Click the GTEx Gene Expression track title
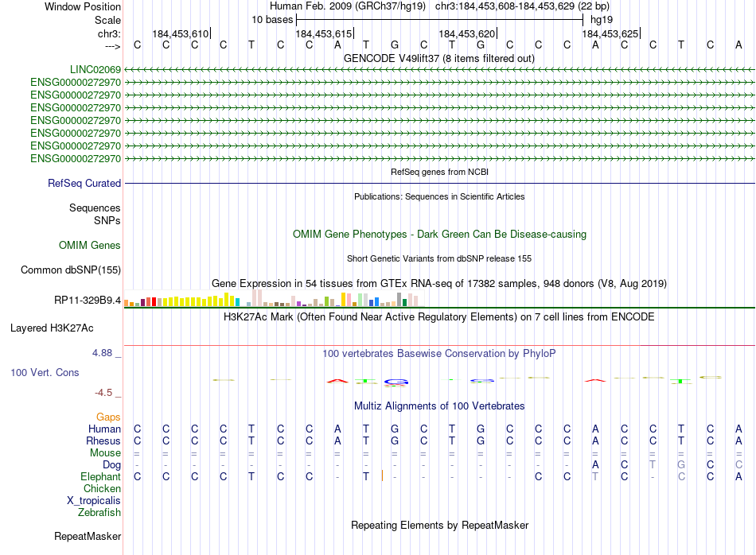The width and height of the screenshot is (756, 555). [x=439, y=283]
